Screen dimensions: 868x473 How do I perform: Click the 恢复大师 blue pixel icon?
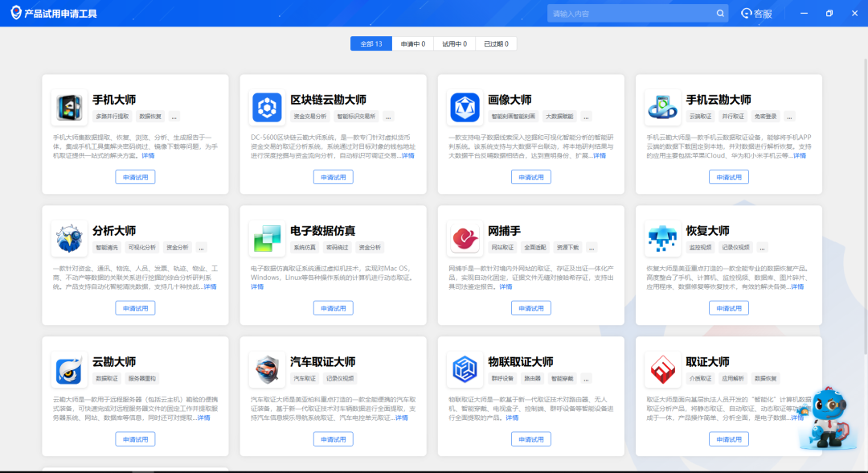pos(662,238)
